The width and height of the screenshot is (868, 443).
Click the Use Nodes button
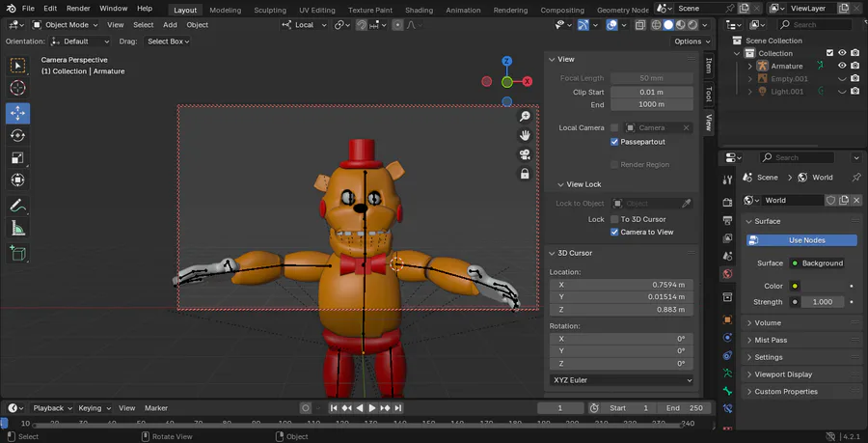click(x=801, y=240)
